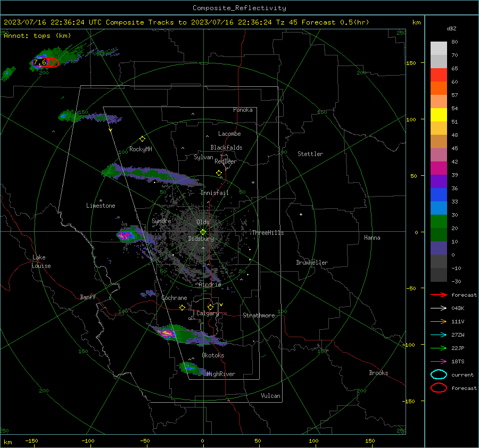Click the white plus marker west of Hanna
Screen dimensions: 479x448
tap(301, 214)
